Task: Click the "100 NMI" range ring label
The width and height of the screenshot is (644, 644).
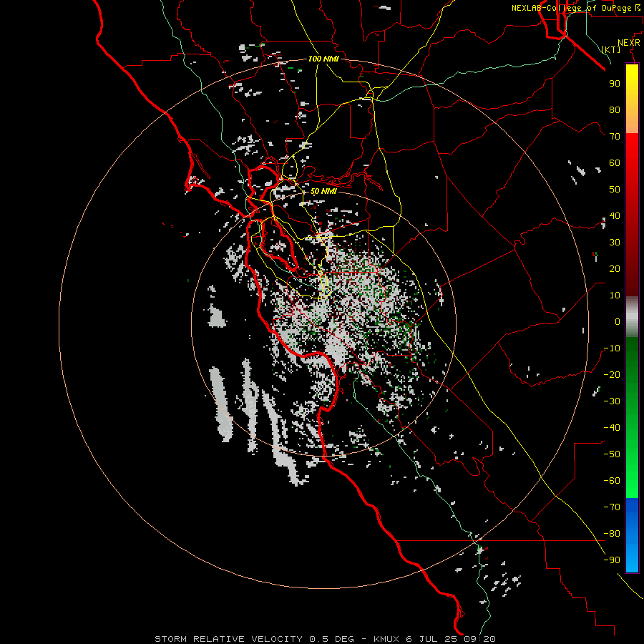Action: tap(323, 59)
